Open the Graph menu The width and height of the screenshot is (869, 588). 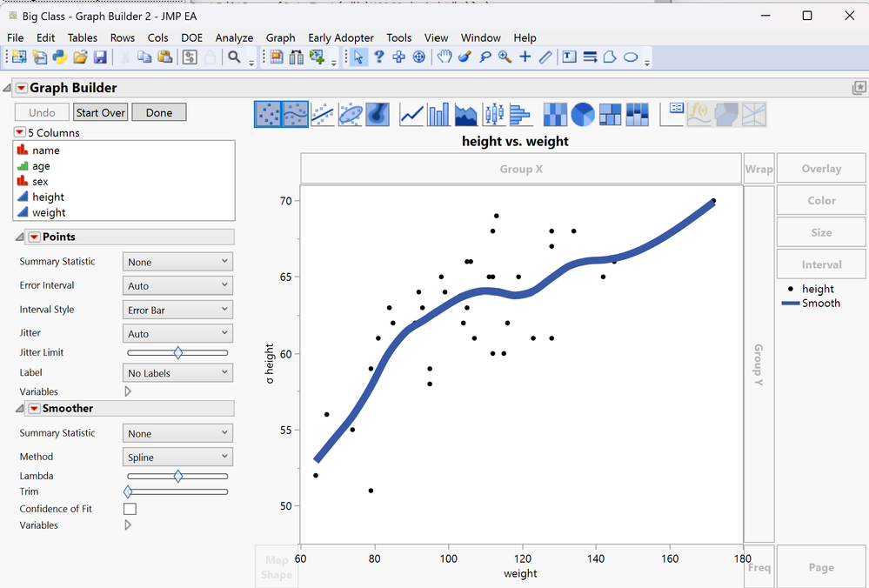coord(280,37)
